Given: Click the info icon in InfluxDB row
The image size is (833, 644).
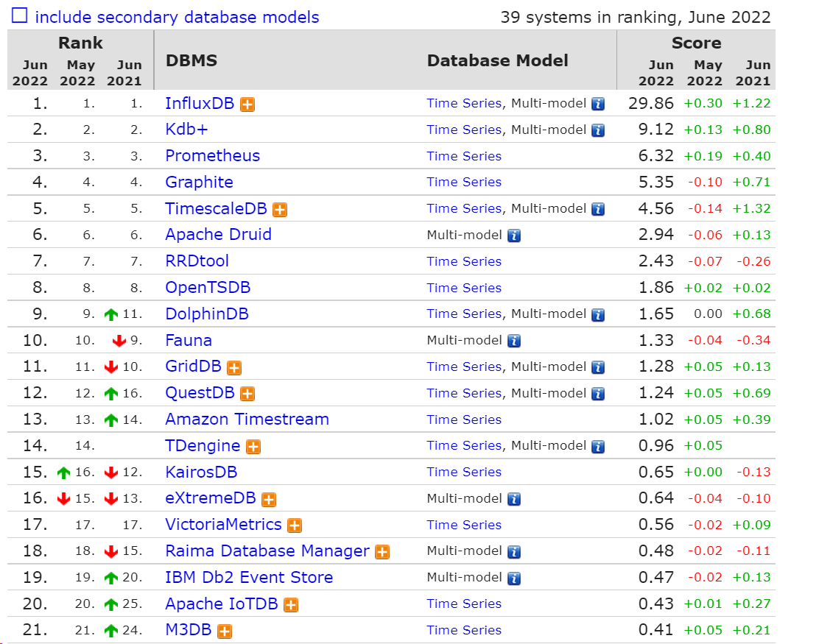Looking at the screenshot, I should pos(598,104).
